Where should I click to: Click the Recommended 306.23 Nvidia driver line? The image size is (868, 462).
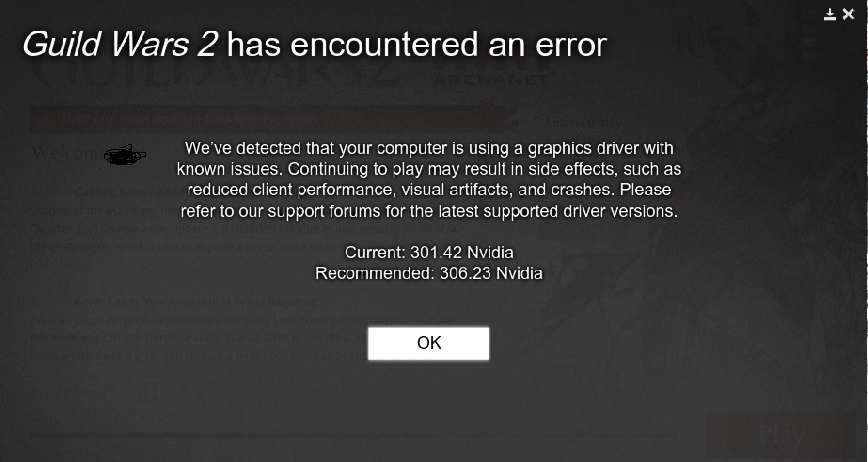tap(428, 273)
